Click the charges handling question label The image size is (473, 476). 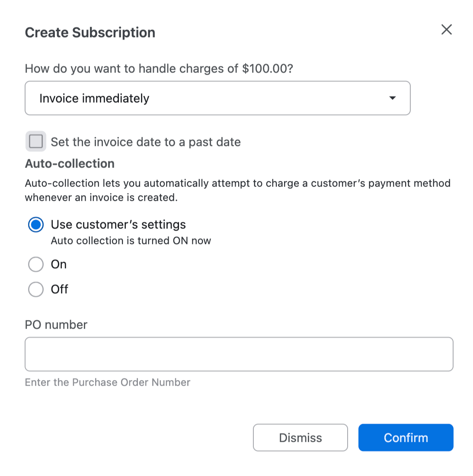click(159, 69)
